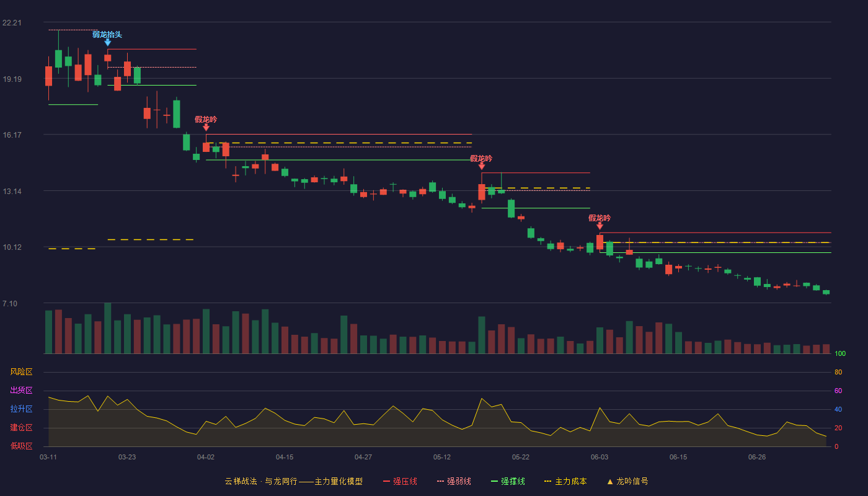Click the 主力成本 yellow dashed legend icon
The height and width of the screenshot is (496, 868).
pos(547,481)
